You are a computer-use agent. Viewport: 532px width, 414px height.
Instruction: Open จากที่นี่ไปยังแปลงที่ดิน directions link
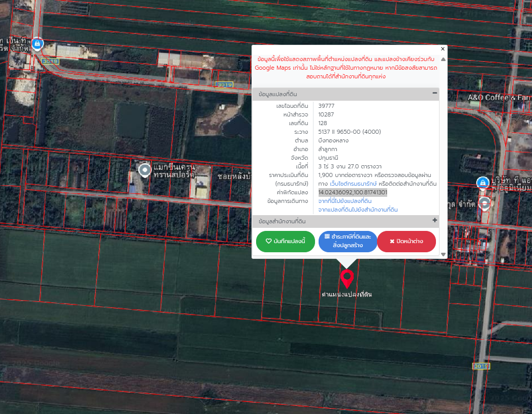pyautogui.click(x=345, y=201)
